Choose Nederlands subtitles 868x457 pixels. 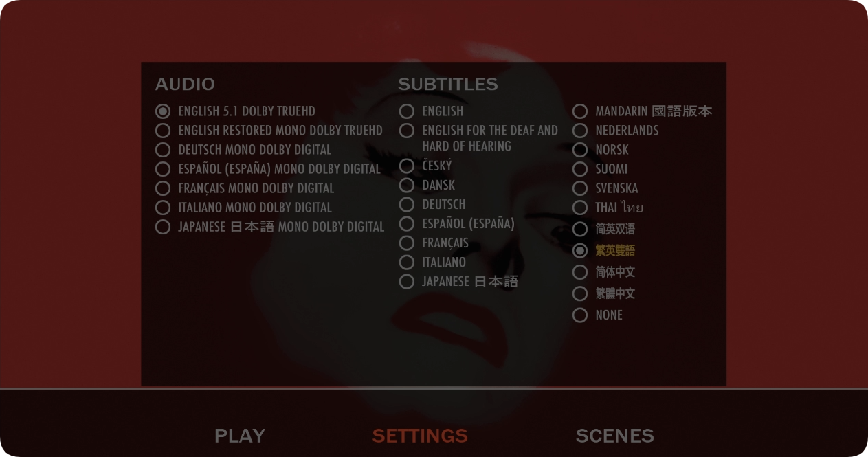point(616,131)
